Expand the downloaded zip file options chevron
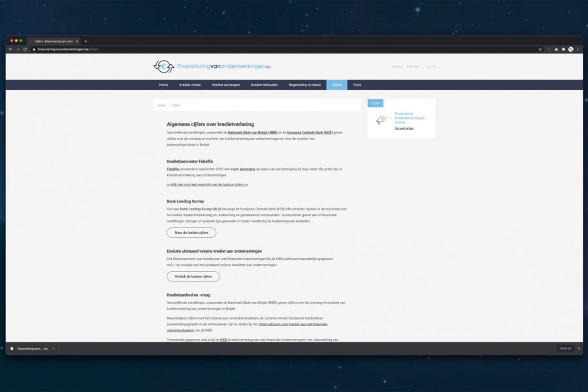Viewport: 588px width, 392px height. click(54, 348)
